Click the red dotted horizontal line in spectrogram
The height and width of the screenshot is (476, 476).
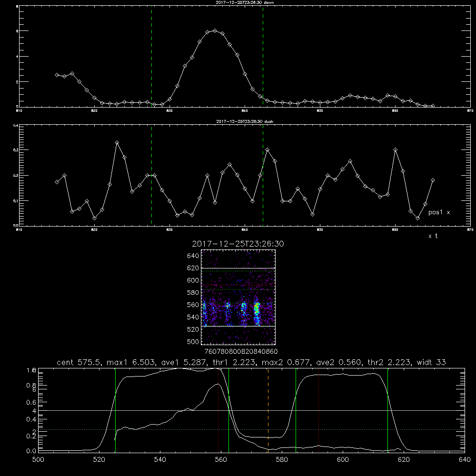point(238,285)
